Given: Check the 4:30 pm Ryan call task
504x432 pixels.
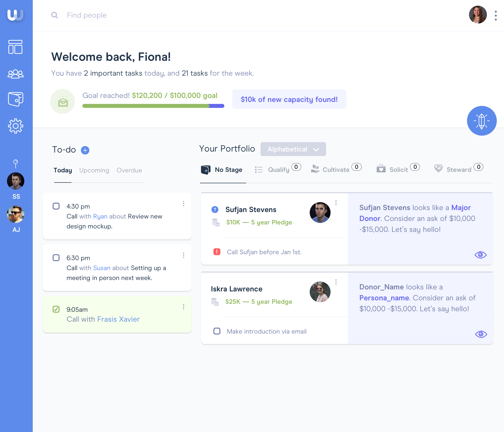Looking at the screenshot, I should point(56,206).
